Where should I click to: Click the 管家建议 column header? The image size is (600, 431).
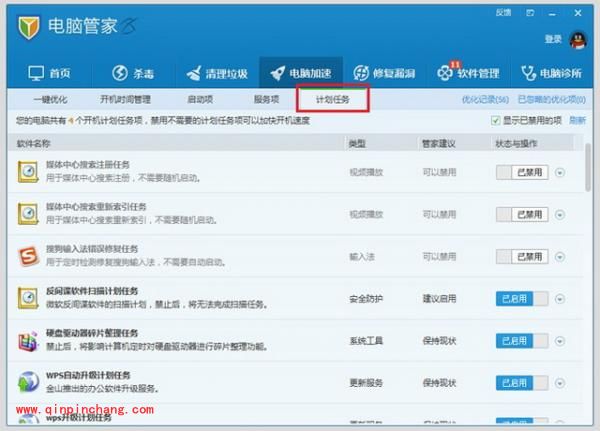click(x=439, y=144)
